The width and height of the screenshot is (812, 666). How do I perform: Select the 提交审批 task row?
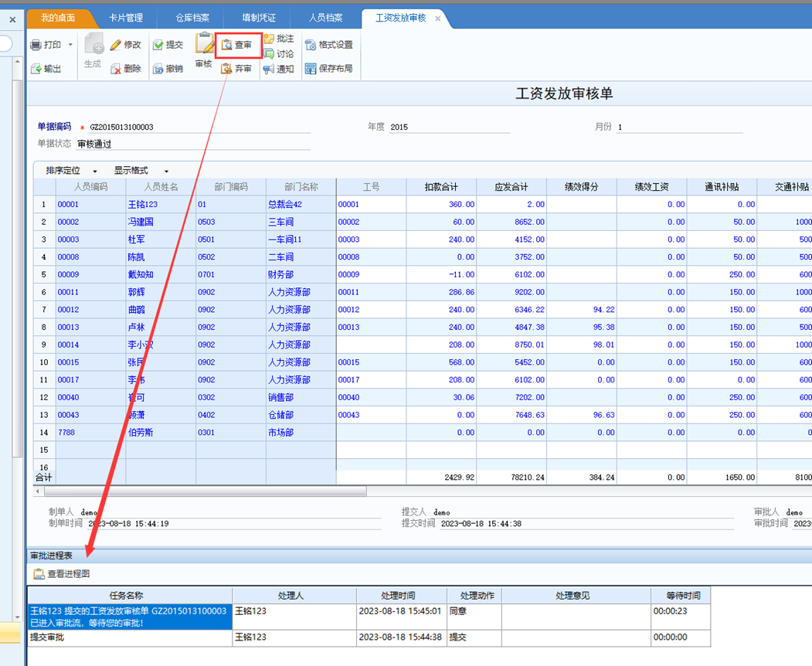pos(130,637)
